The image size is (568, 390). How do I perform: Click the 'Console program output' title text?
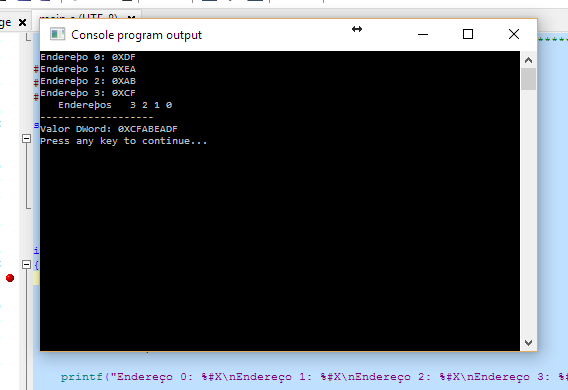[137, 35]
